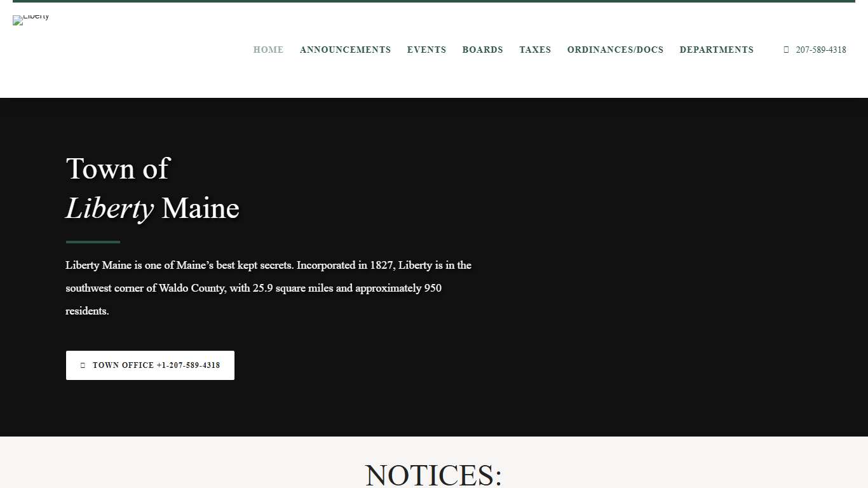Open the Announcements menu item
This screenshot has width=868, height=488.
click(345, 50)
